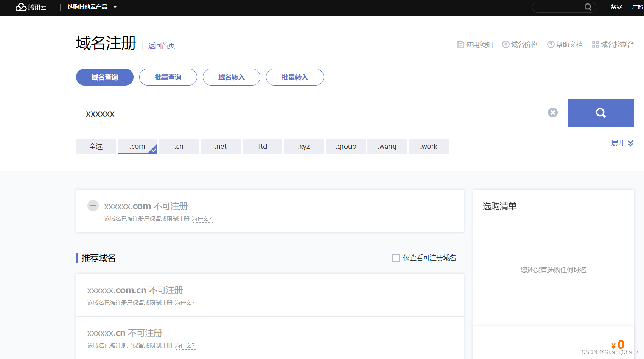Expand more suffixes with 展开
This screenshot has height=359, width=644.
click(622, 143)
